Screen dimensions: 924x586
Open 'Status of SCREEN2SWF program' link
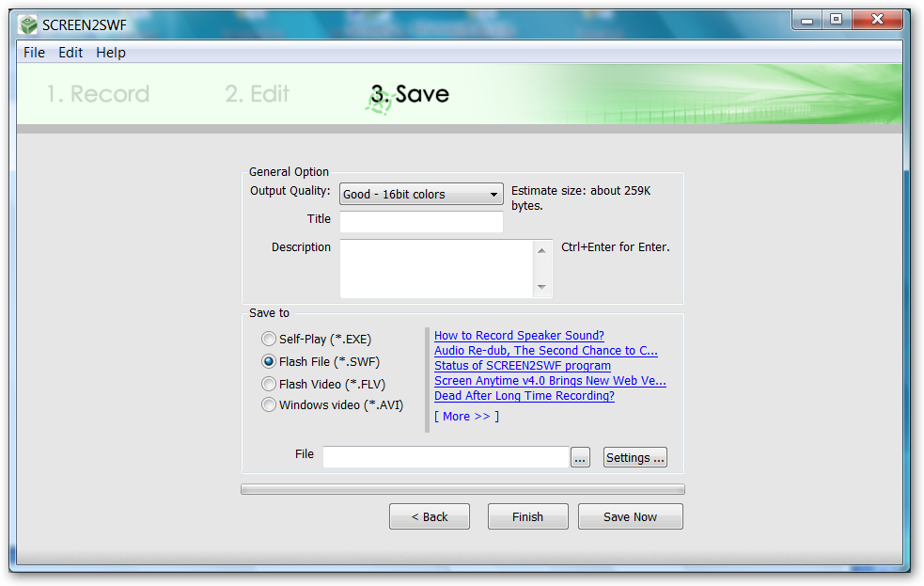coord(523,366)
